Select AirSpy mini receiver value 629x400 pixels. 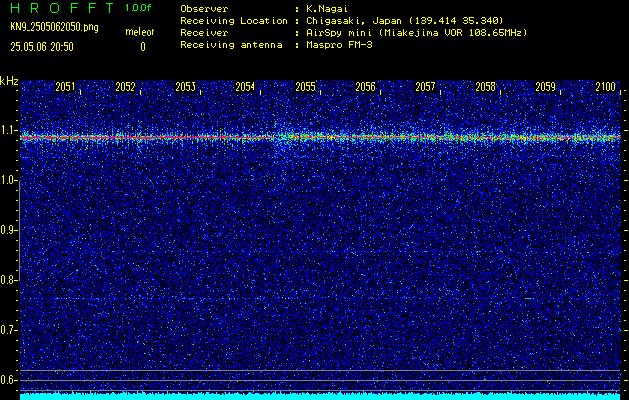click(x=416, y=32)
